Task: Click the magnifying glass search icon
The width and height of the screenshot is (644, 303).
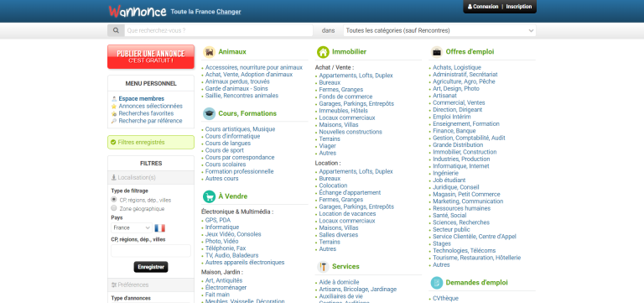Action: pyautogui.click(x=116, y=30)
